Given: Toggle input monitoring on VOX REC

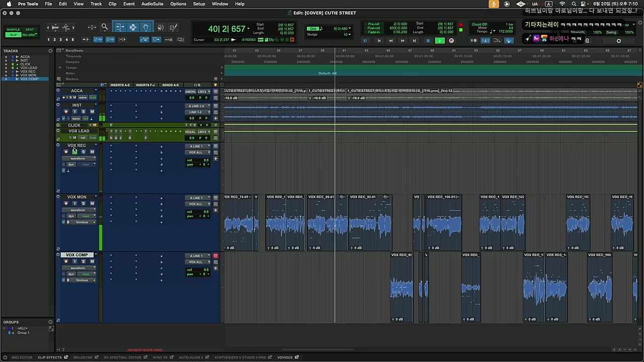Looking at the screenshot, I should (74, 152).
